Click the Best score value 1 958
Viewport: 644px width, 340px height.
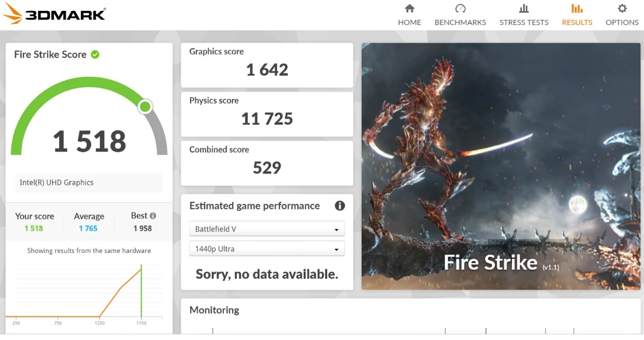[143, 228]
